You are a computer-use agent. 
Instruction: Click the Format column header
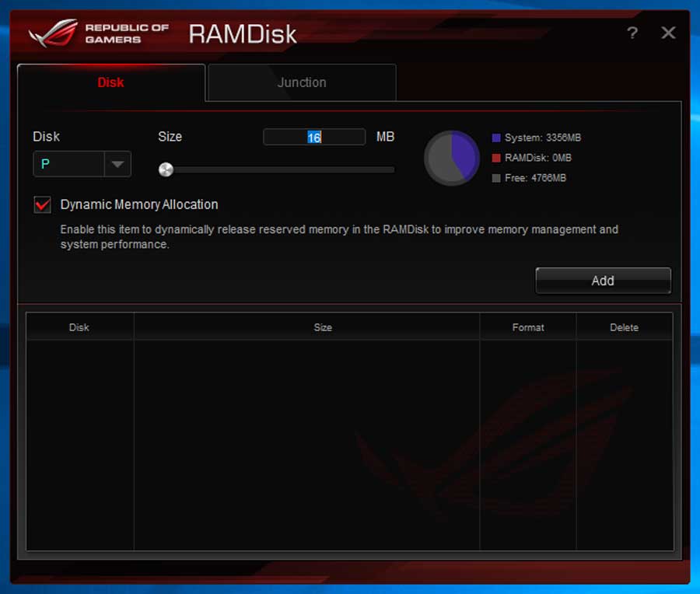pyautogui.click(x=528, y=327)
